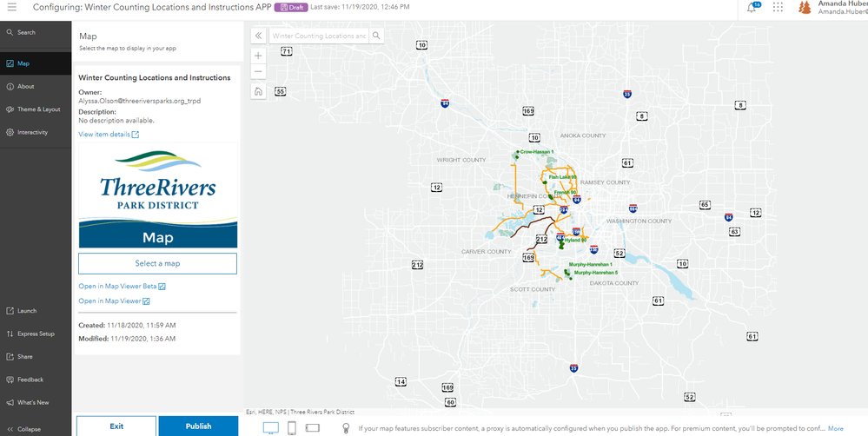This screenshot has height=436, width=868.
Task: Open Search settings in sidebar
Action: pyautogui.click(x=36, y=33)
